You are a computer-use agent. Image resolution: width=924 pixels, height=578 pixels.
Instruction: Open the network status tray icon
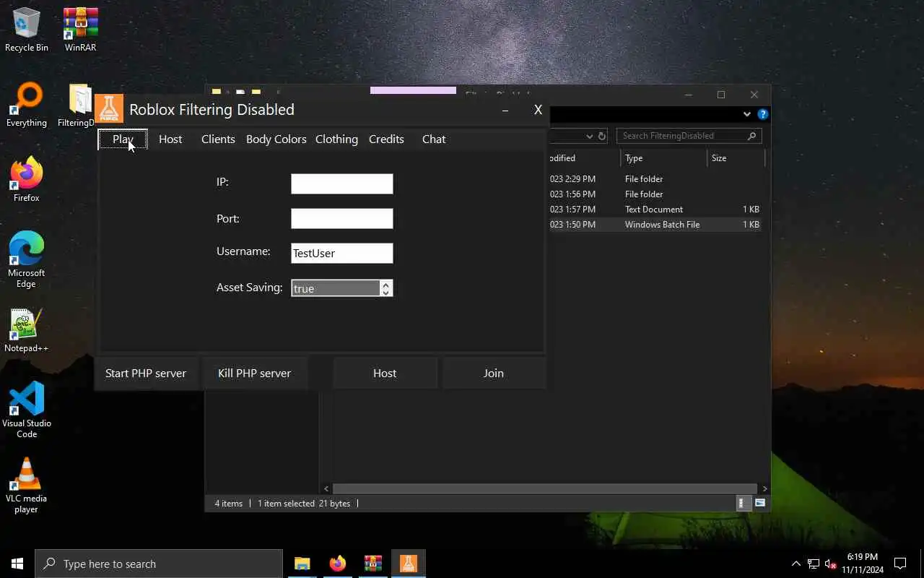tap(814, 564)
